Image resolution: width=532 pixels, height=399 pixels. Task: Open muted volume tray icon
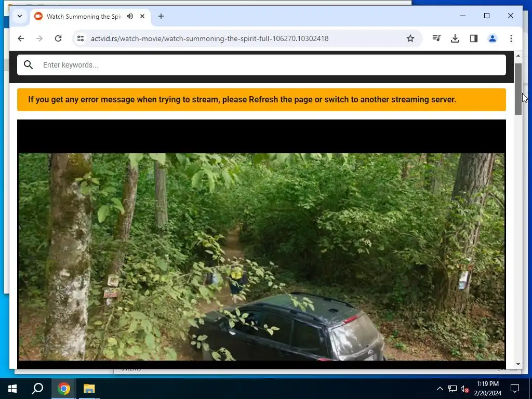point(465,389)
